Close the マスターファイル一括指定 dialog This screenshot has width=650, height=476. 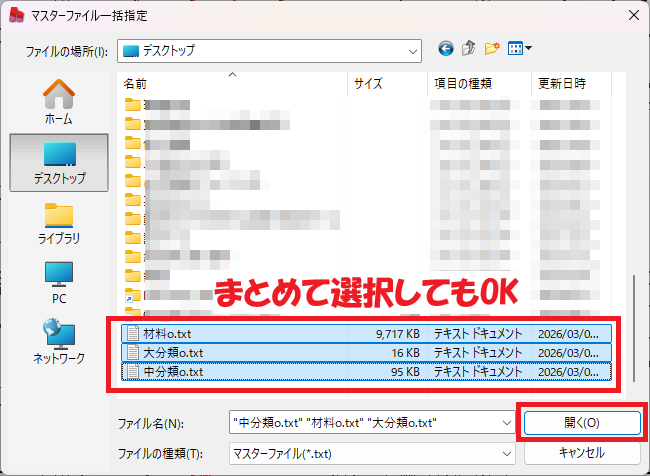(x=633, y=15)
